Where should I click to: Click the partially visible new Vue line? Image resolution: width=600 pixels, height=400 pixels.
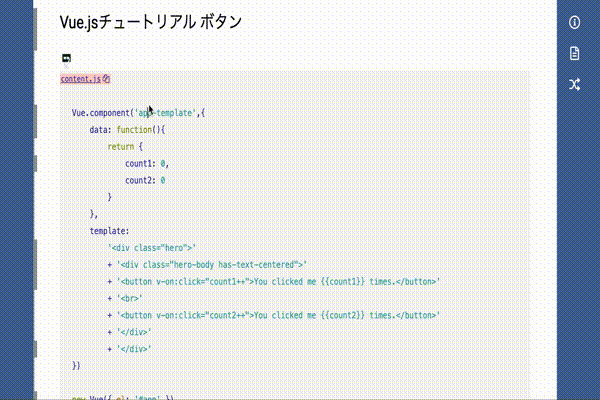click(123, 397)
